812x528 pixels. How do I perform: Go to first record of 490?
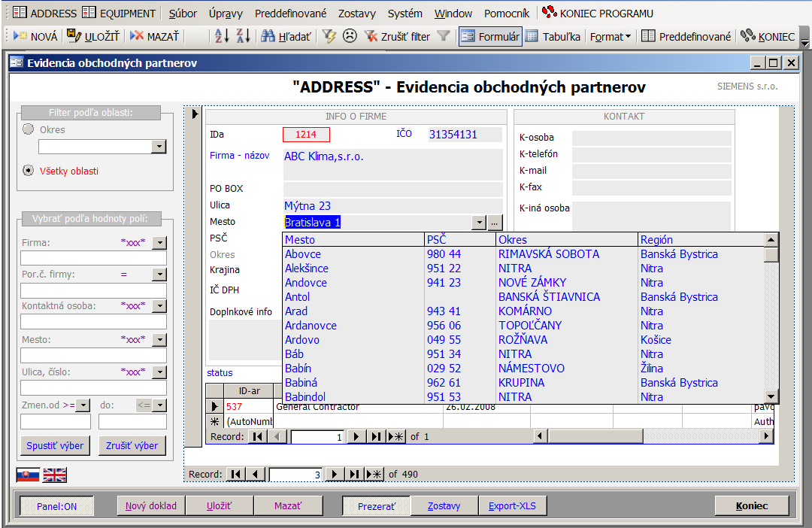tap(236, 474)
